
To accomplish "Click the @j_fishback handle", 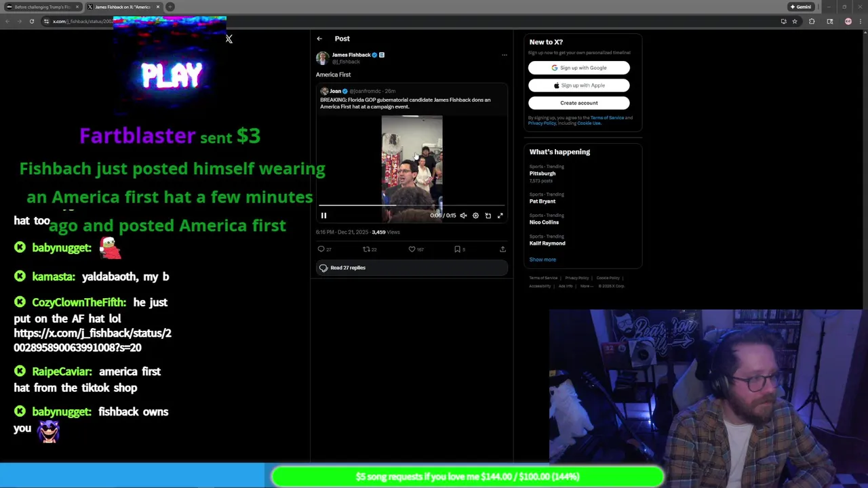I will coord(346,62).
